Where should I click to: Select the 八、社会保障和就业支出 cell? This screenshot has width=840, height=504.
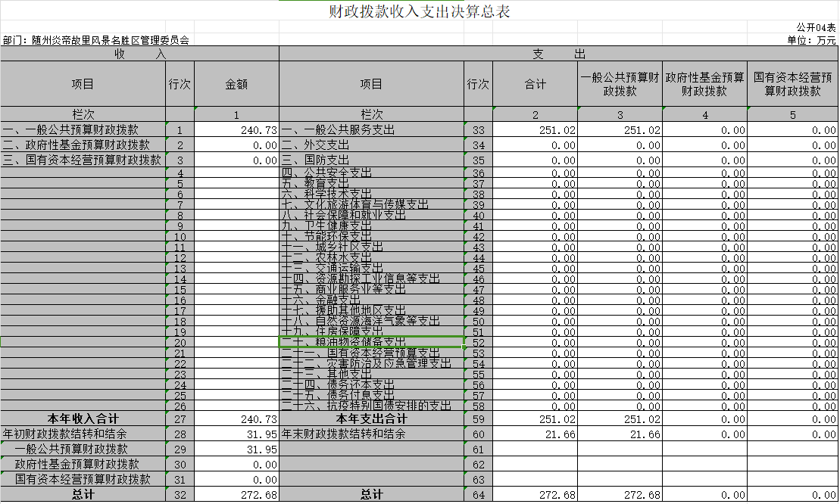(371, 215)
